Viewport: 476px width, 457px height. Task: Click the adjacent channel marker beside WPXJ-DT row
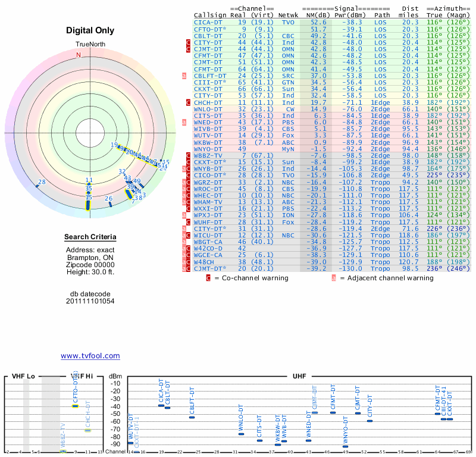point(184,215)
